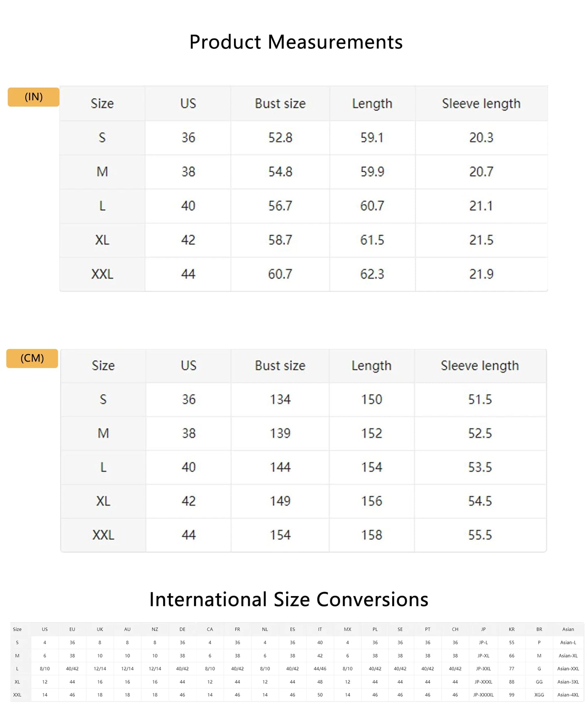Click the Asian-3XL cell

(x=568, y=682)
